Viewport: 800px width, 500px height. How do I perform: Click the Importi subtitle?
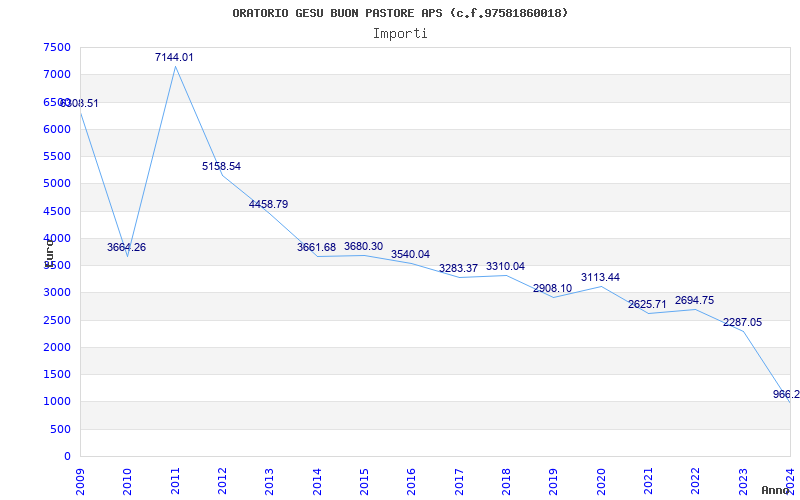(x=400, y=34)
